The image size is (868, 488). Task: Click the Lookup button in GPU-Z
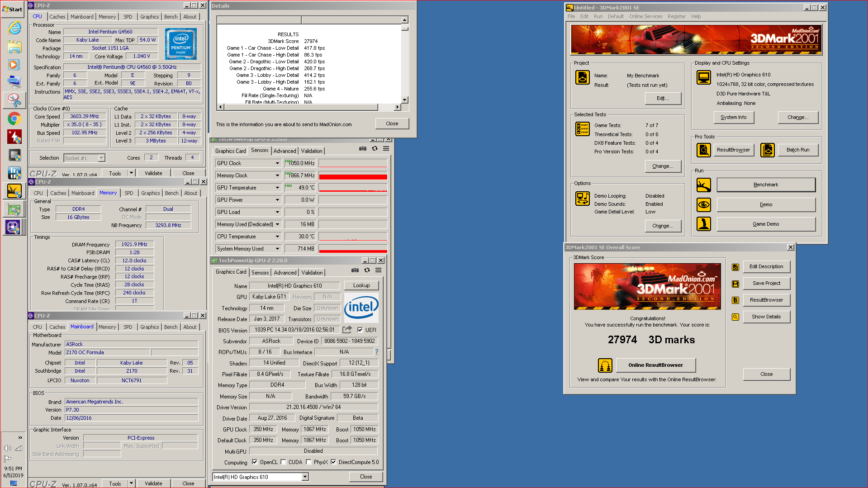click(x=361, y=285)
